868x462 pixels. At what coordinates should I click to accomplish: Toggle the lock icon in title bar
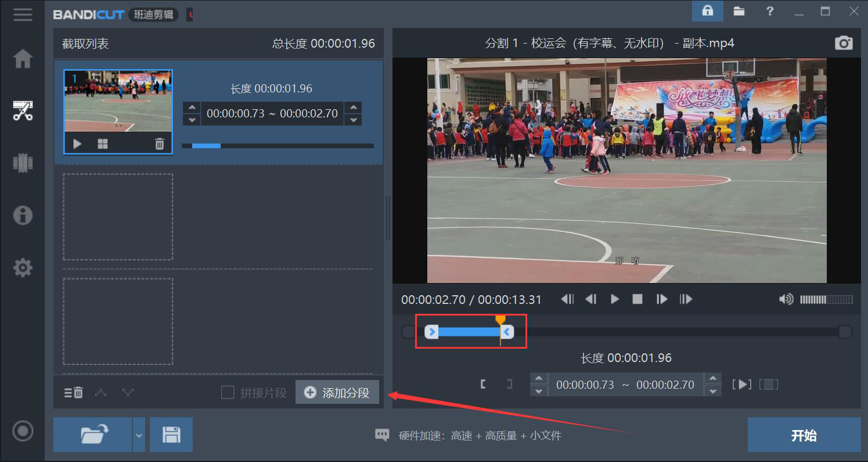[707, 11]
